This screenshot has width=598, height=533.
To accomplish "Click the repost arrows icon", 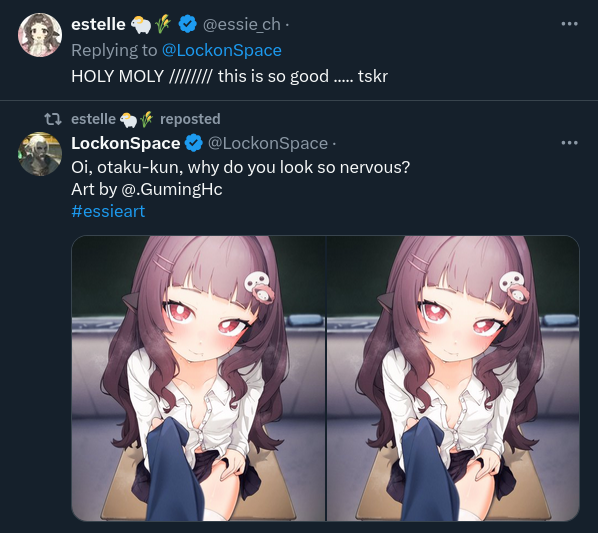I will pos(53,119).
